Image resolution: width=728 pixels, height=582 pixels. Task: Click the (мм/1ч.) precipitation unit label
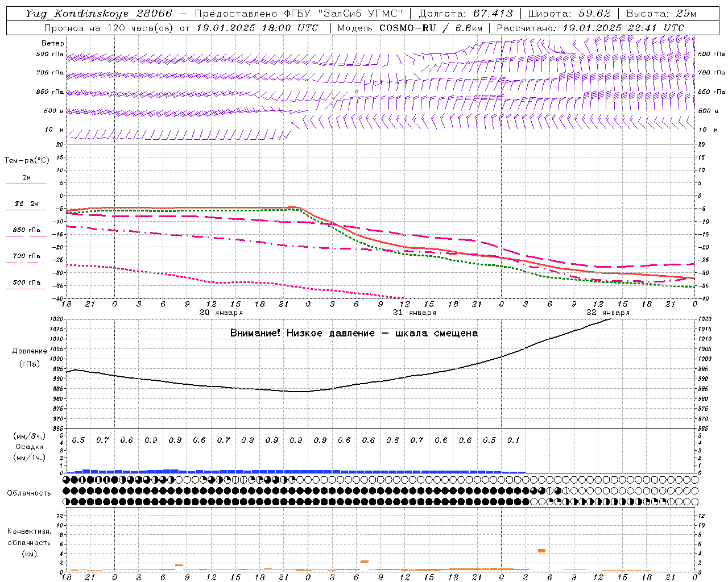[x=29, y=458]
